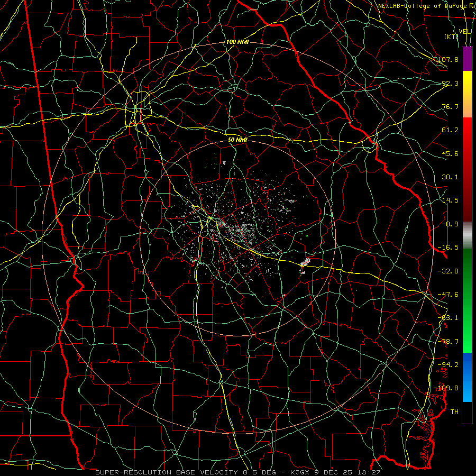Viewport: 476px width, 476px height.
Task: Click the 100 NMI range ring label
Action: (237, 42)
